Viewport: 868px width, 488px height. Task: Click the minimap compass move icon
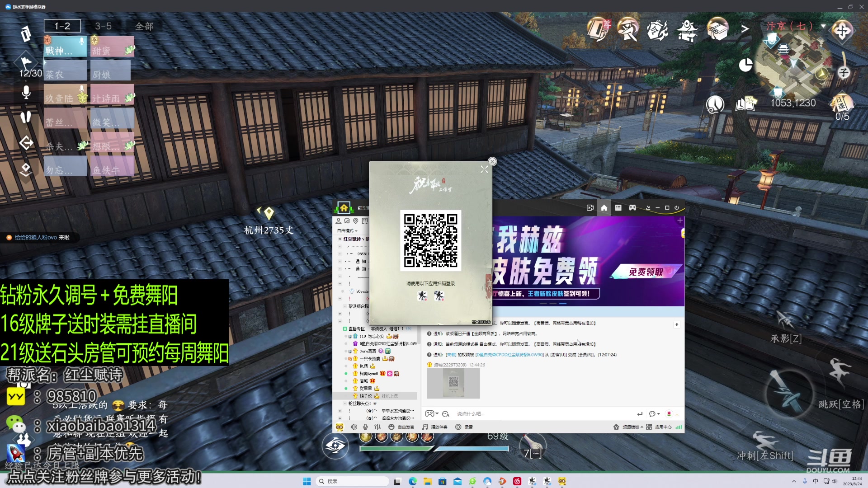click(842, 32)
